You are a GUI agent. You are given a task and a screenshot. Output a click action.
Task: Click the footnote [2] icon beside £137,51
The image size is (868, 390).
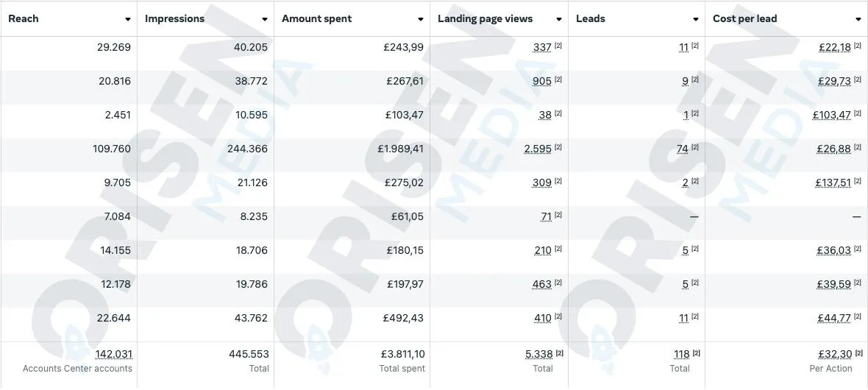coord(858,182)
